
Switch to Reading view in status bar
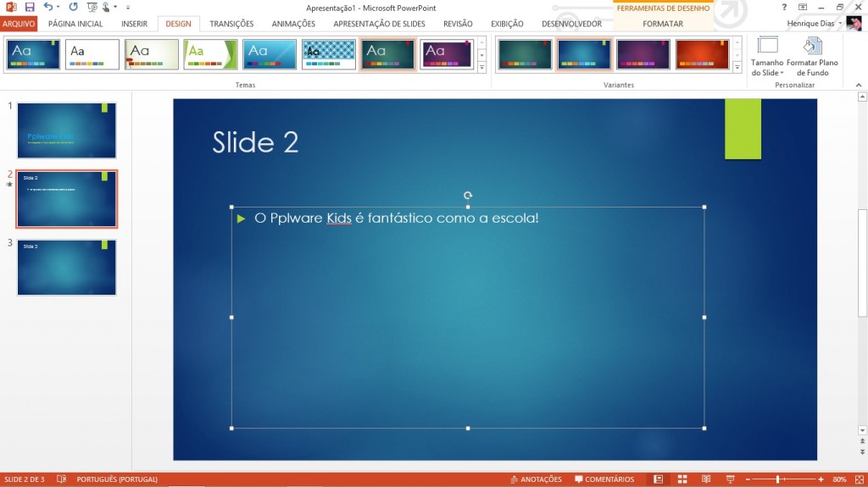pos(706,479)
